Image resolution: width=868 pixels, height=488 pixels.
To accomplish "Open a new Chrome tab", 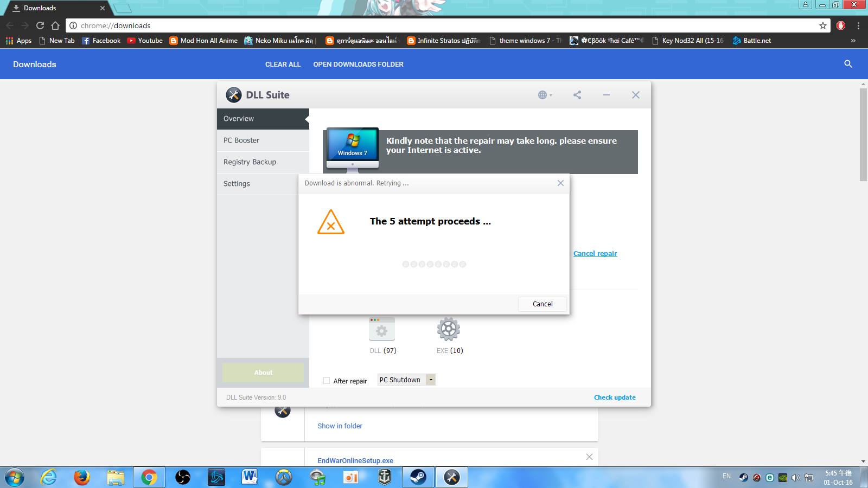I will point(123,8).
